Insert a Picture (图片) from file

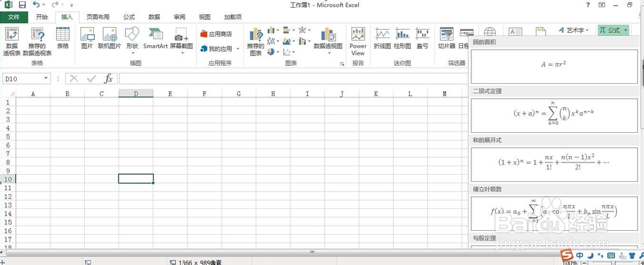(x=87, y=38)
